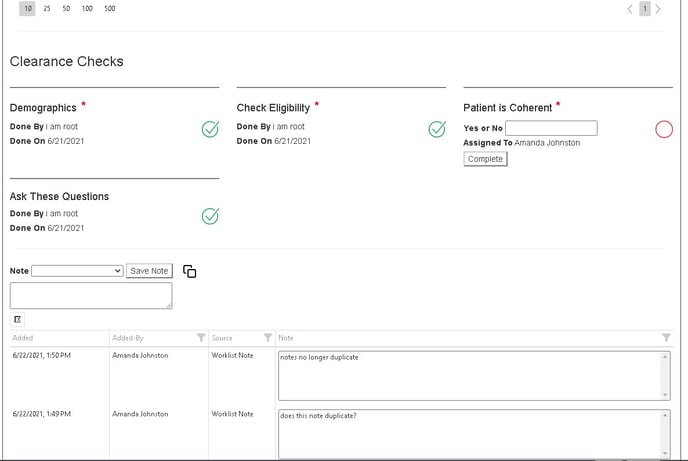Screen dimensions: 688x461
Task: Click the Demographics green checkmark icon
Action: click(210, 129)
